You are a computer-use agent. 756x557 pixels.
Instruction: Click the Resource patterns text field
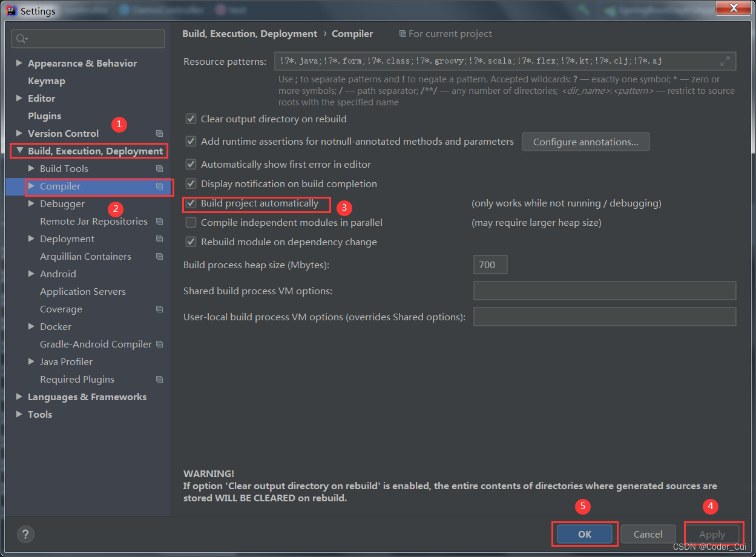(505, 61)
